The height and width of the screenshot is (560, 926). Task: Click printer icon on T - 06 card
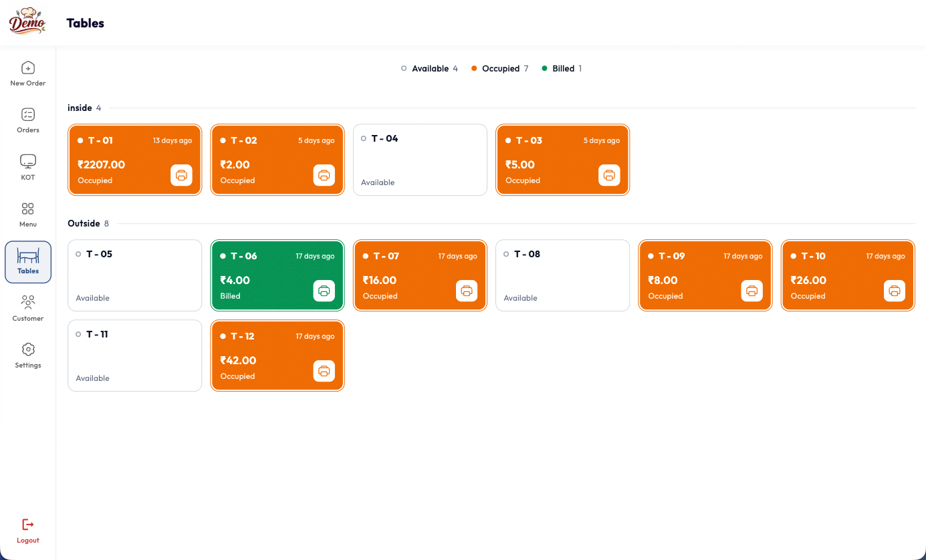pyautogui.click(x=324, y=291)
